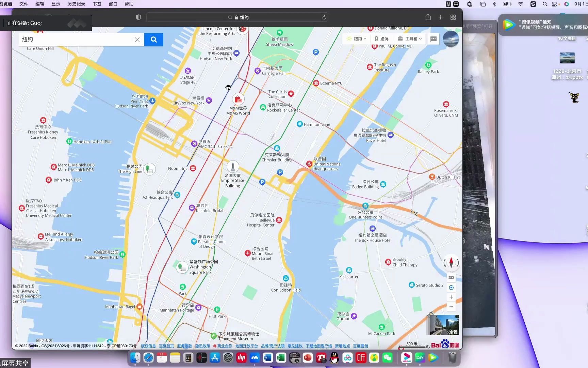
Task: Open Finder from the Dock
Action: pos(135,357)
